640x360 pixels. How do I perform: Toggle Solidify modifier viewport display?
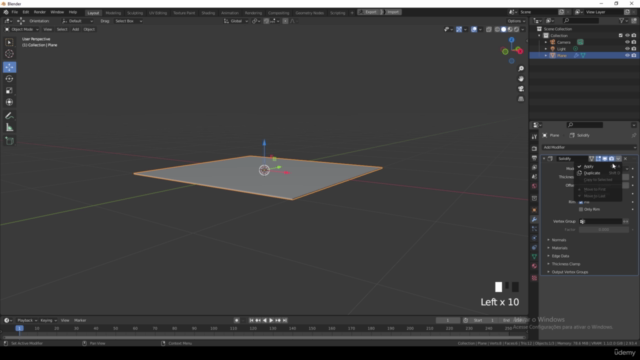pyautogui.click(x=605, y=159)
